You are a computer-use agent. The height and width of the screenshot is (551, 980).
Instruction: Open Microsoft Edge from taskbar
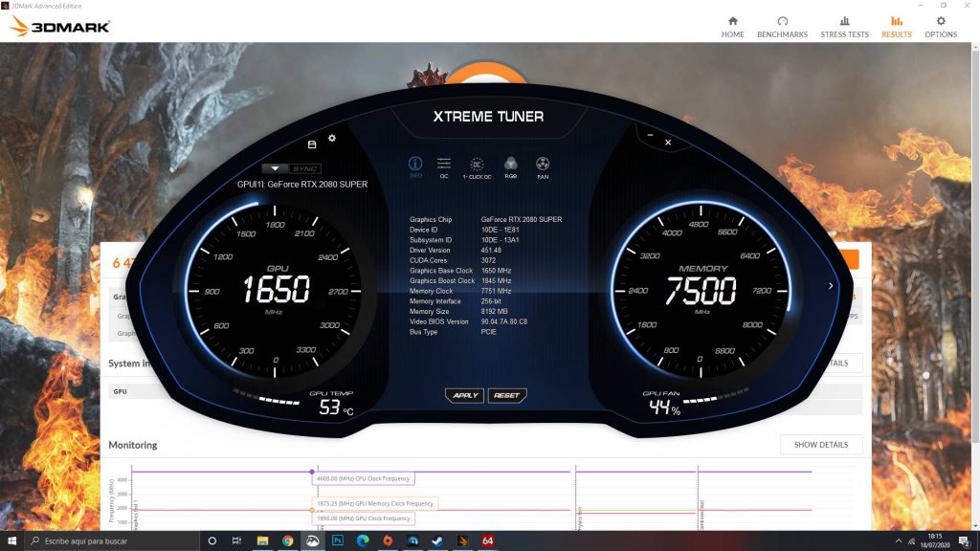coord(363,541)
